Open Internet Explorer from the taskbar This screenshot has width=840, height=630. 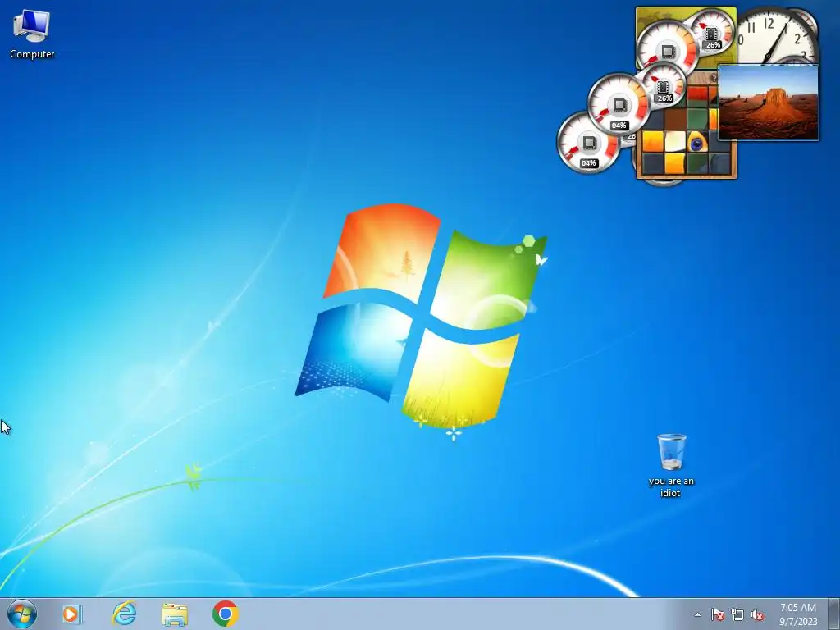click(x=124, y=614)
